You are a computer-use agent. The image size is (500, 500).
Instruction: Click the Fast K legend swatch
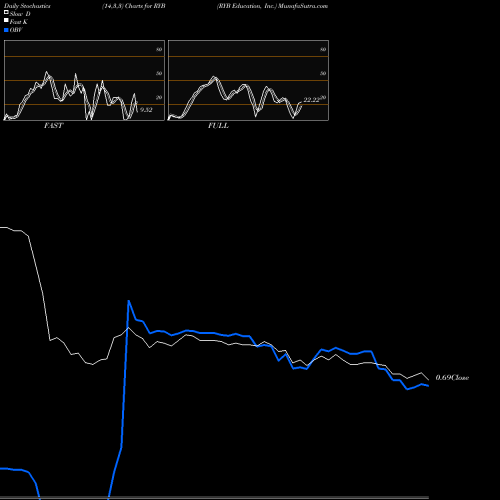pos(6,20)
